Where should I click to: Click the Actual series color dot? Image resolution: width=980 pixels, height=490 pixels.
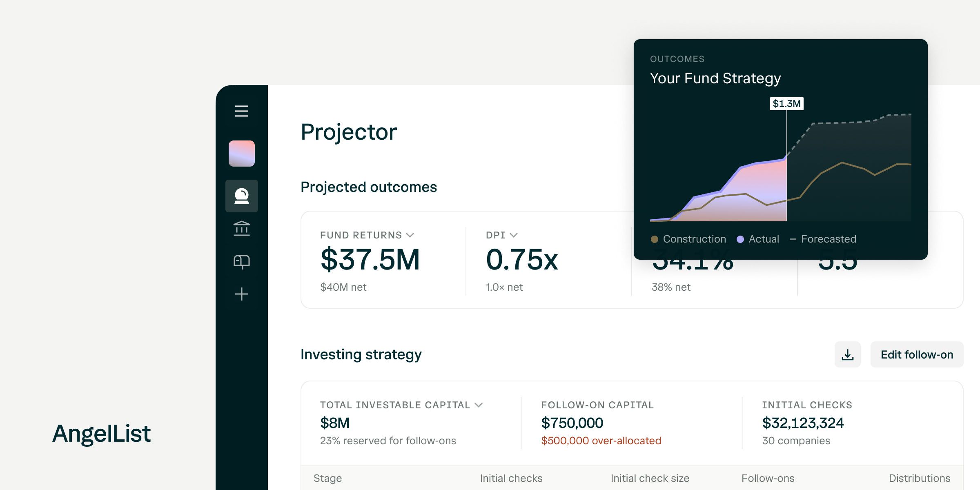[740, 239]
